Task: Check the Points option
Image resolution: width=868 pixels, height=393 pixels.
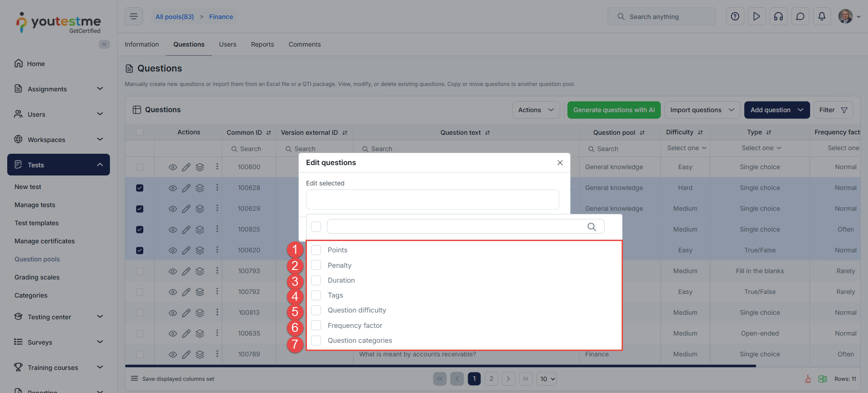Action: (x=316, y=250)
